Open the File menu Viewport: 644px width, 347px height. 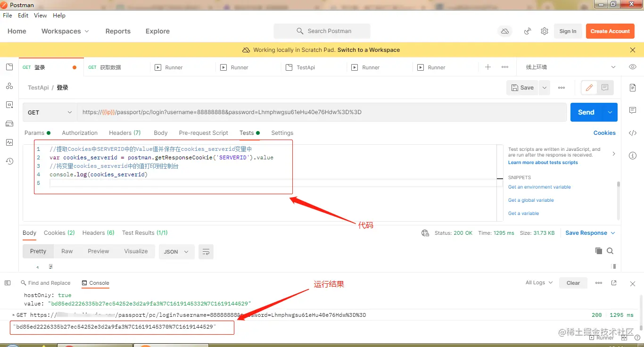(x=8, y=16)
